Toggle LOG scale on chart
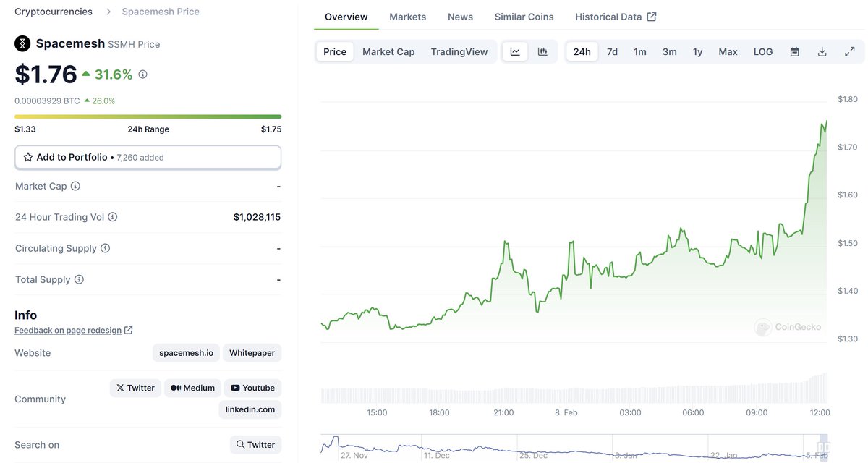868x463 pixels. pyautogui.click(x=763, y=51)
